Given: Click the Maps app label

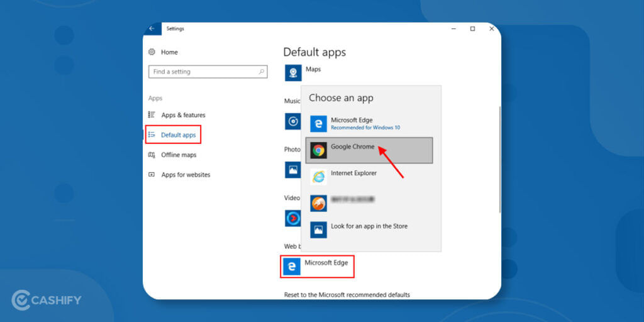Looking at the screenshot, I should tap(313, 69).
